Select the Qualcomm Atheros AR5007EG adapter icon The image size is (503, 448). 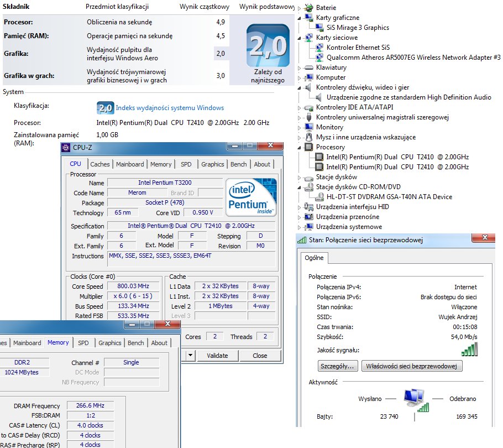(319, 57)
